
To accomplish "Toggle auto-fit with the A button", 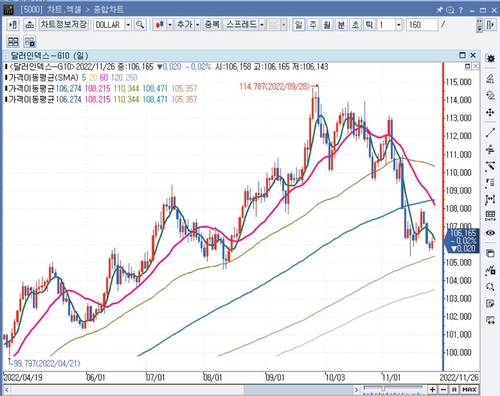I will click(454, 389).
